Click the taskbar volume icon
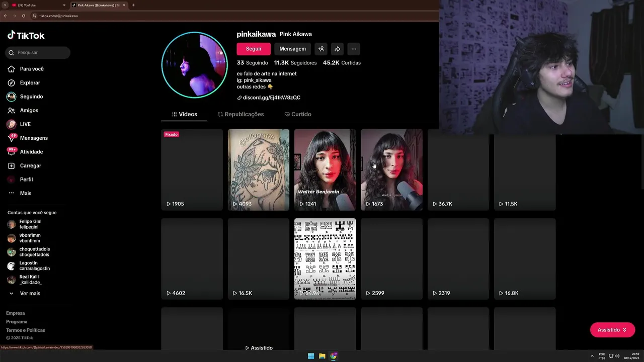The width and height of the screenshot is (644, 362). (x=617, y=356)
